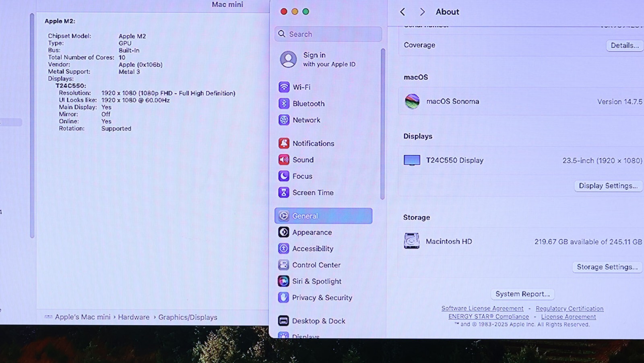Open Screen Time hourglass icon
This screenshot has width=644, height=363.
284,193
